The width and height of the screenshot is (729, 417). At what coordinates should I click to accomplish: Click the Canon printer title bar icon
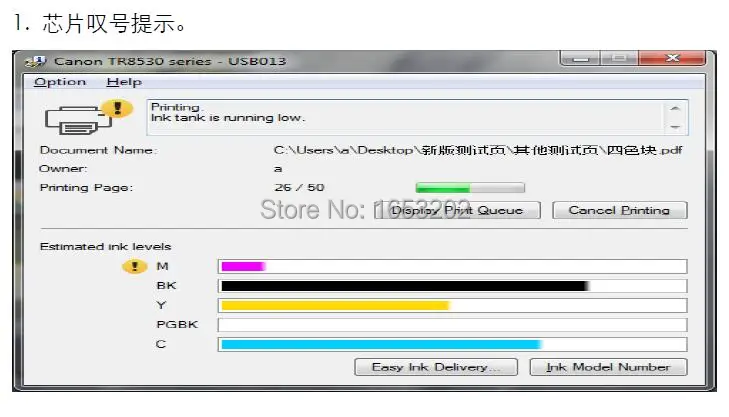36,61
